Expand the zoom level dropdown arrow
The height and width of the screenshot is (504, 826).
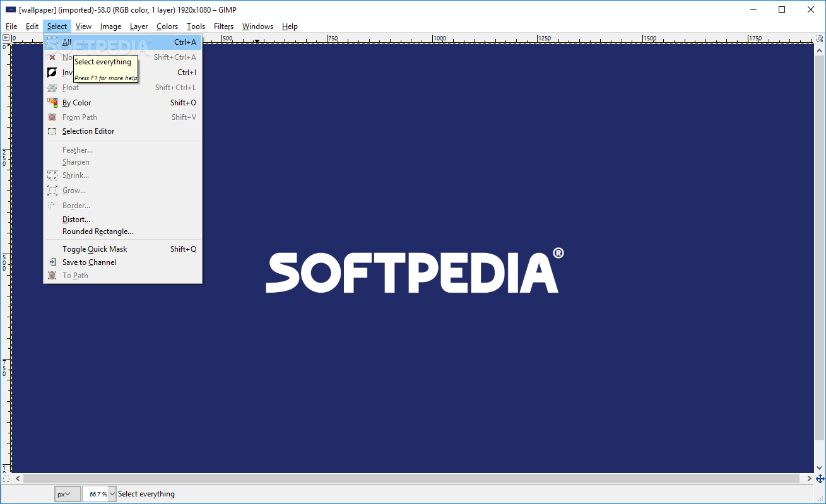(x=113, y=494)
